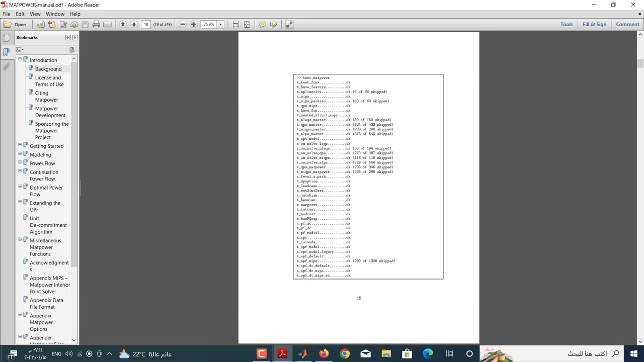This screenshot has width=644, height=362.
Task: Open the Edit menu
Action: coord(20,14)
